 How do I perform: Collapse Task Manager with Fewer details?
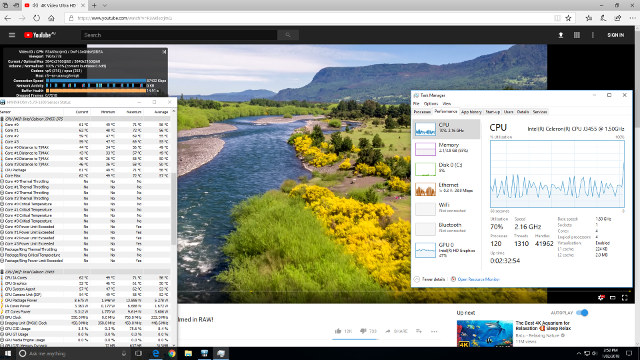tap(429, 280)
